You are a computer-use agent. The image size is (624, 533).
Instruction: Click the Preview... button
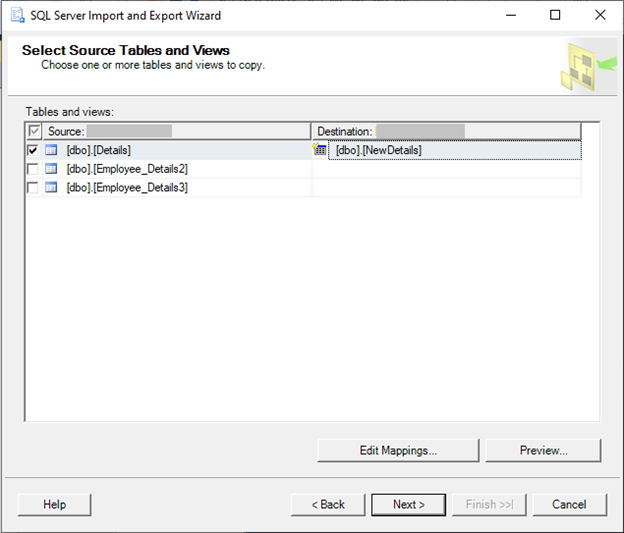(543, 450)
